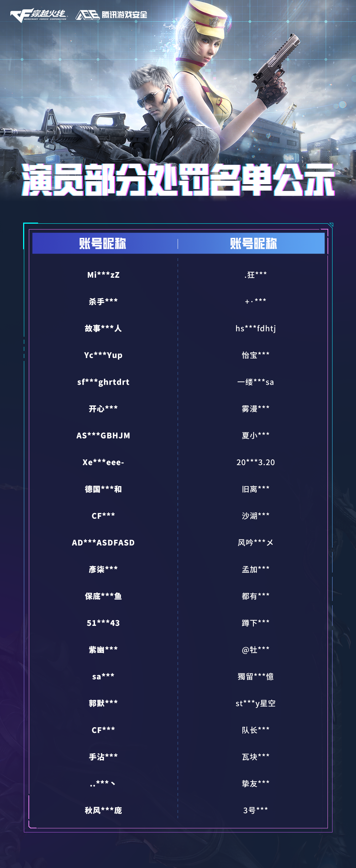Click the title 演员部分处罚名单公示

point(178,180)
